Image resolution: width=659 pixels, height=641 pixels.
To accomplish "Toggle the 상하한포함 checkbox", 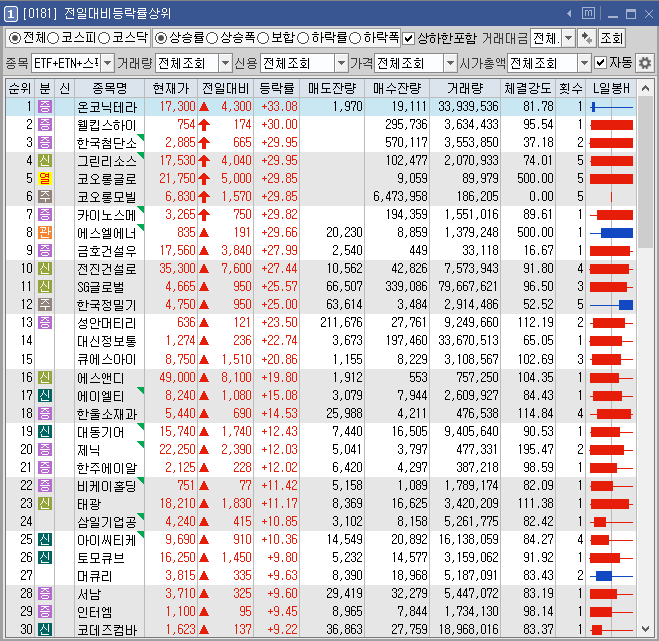I will (x=408, y=39).
